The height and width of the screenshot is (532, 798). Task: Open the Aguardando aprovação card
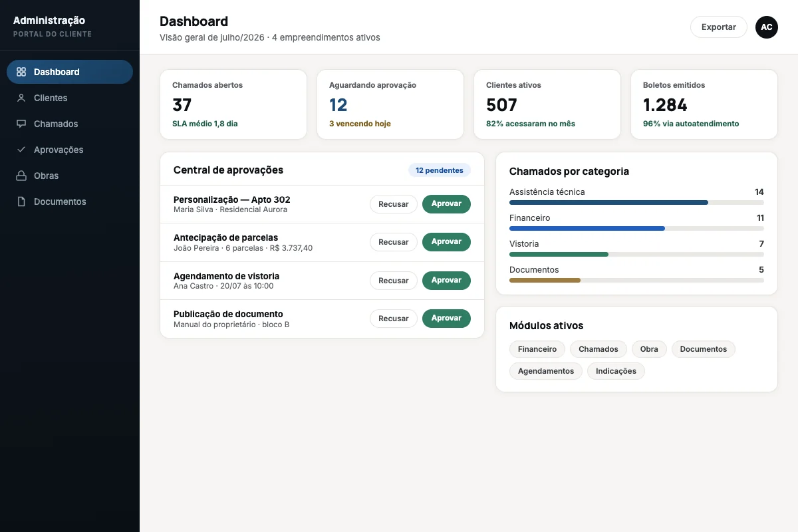coord(390,104)
